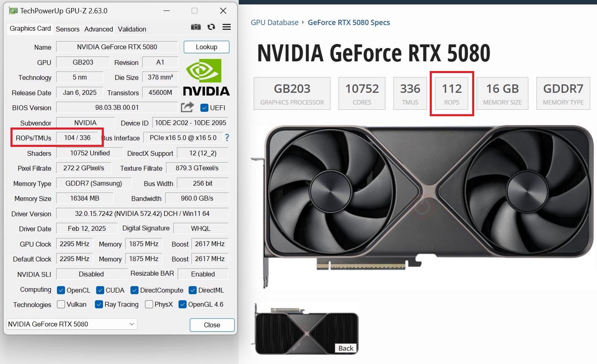
Task: Click the NVIDIA logo image
Action: 206,77
